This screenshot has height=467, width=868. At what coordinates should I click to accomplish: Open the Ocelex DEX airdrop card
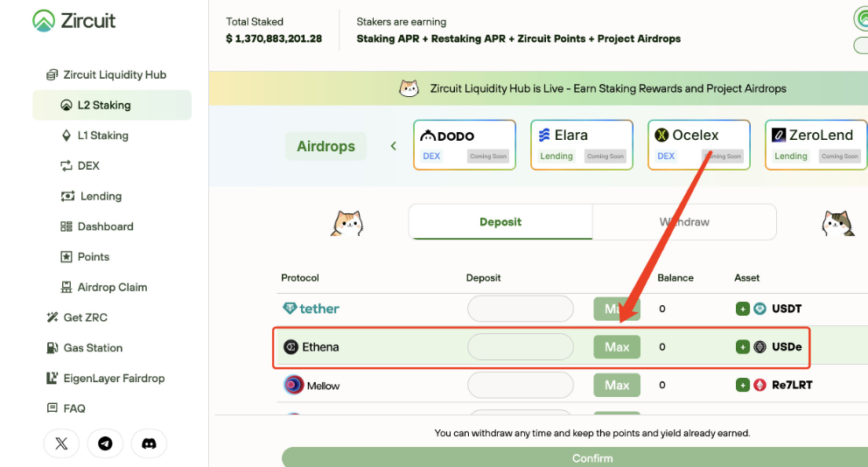click(x=699, y=145)
